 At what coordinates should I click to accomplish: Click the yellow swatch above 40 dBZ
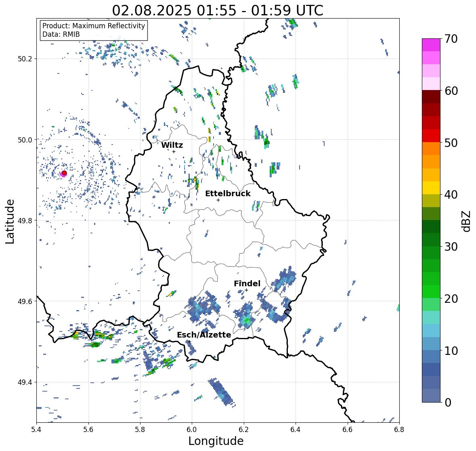pos(431,188)
